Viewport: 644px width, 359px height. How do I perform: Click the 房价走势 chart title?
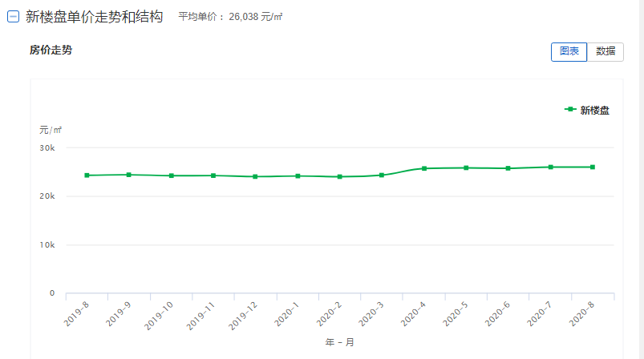51,50
